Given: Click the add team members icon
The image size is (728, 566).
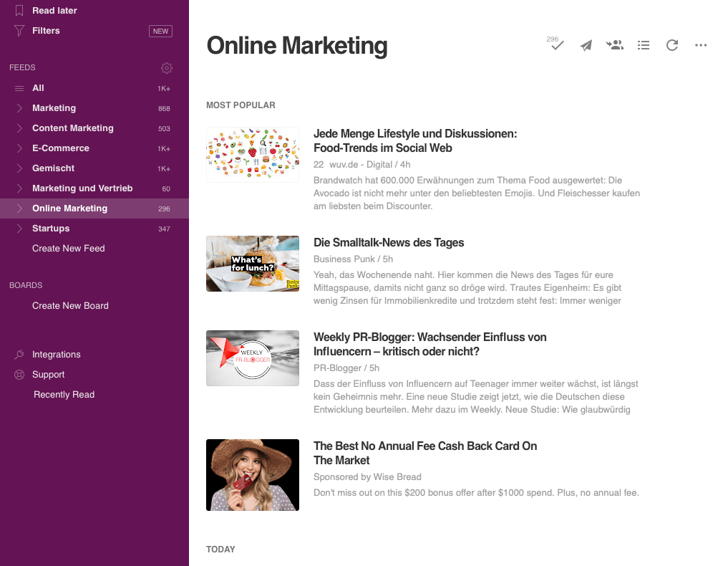Looking at the screenshot, I should [x=615, y=45].
